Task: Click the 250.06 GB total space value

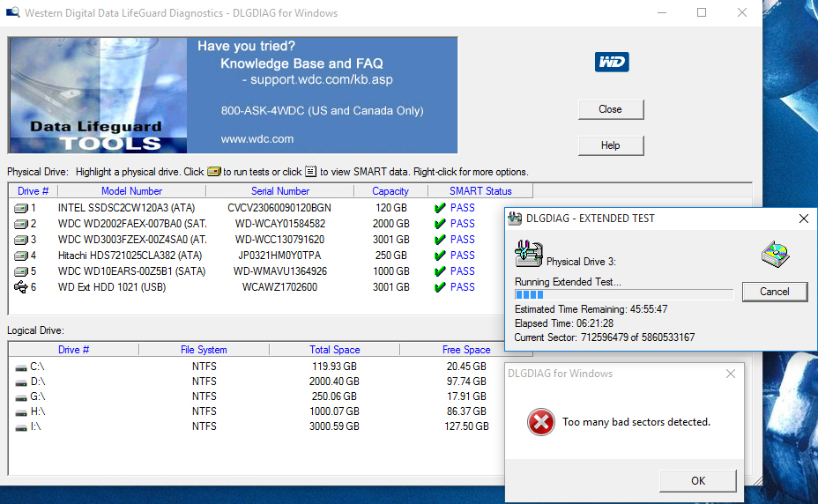Action: 334,397
